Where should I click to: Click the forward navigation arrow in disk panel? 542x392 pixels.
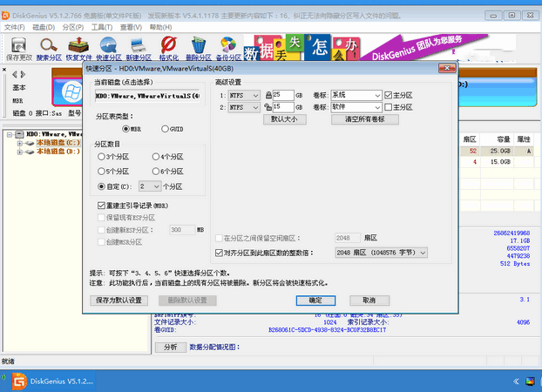tap(23, 74)
